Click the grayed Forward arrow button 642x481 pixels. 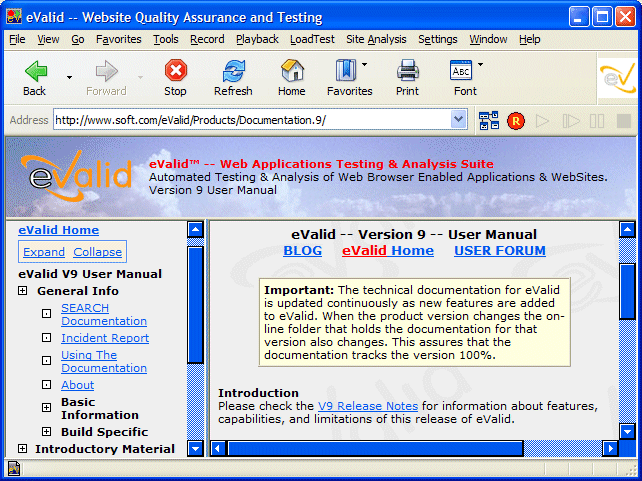(x=106, y=78)
